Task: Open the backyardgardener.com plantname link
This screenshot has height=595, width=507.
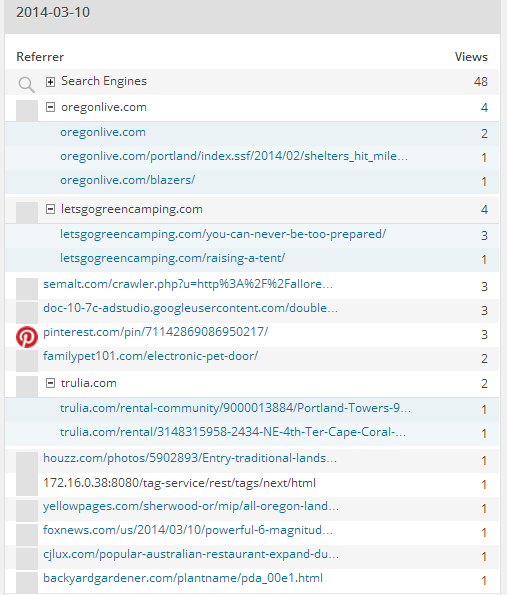Action: point(183,578)
